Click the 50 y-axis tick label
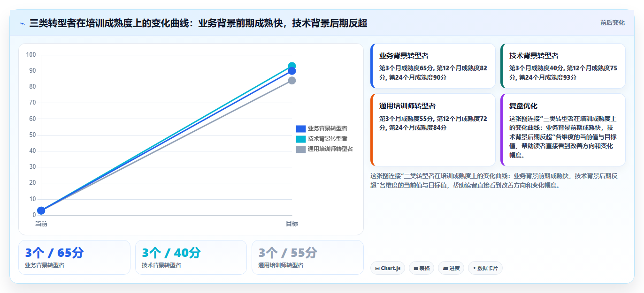Screen dimensions: 644x293 click(x=32, y=135)
